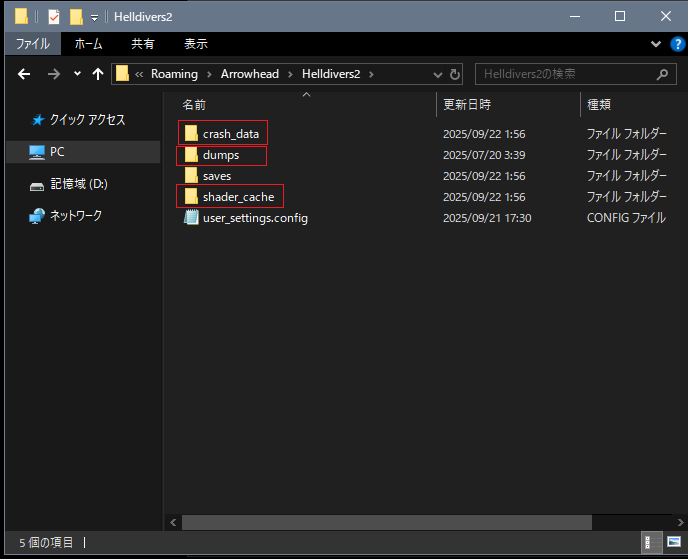This screenshot has width=688, height=559.
Task: Click the search magnifier icon
Action: pos(662,74)
